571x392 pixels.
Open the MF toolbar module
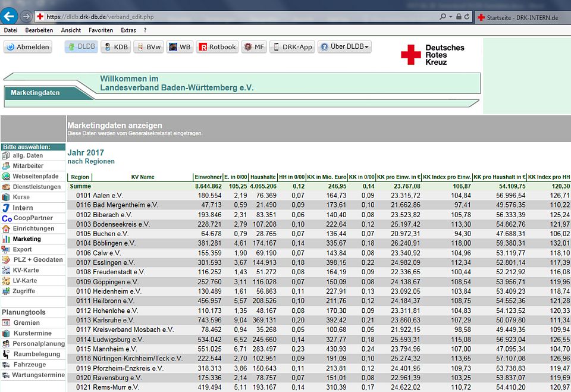pos(253,47)
